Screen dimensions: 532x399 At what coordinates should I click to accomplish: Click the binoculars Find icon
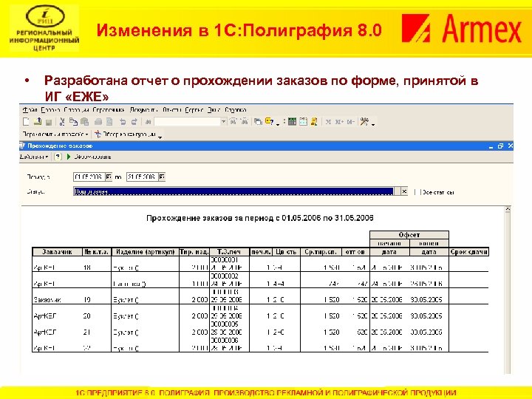pos(148,122)
